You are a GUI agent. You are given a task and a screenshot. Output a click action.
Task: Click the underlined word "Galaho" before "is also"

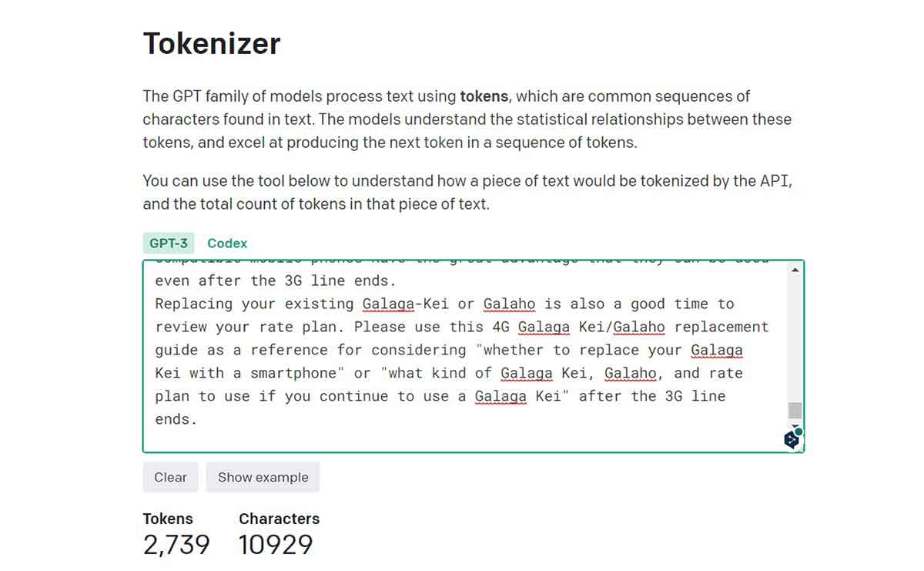[509, 304]
